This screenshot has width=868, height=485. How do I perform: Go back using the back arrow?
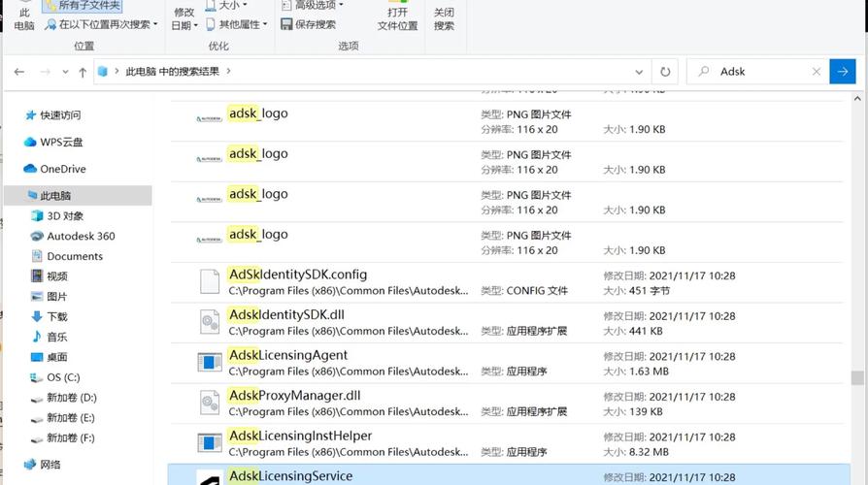(19, 72)
